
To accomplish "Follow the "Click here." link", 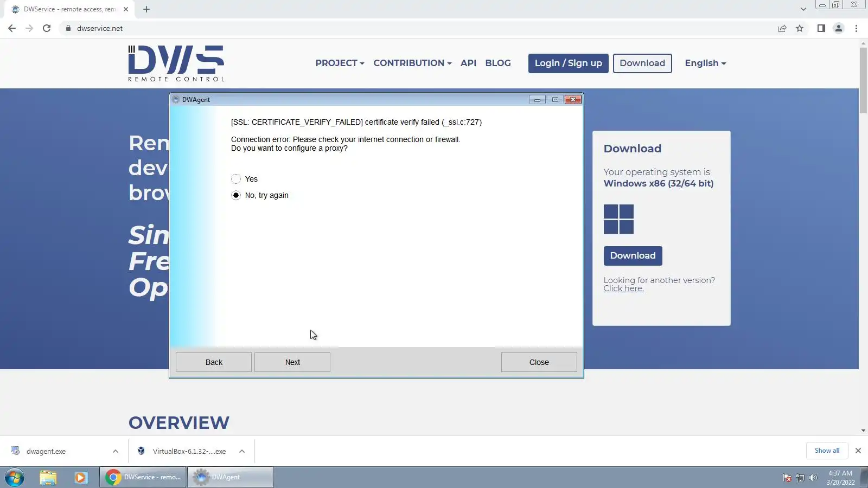I will 623,288.
